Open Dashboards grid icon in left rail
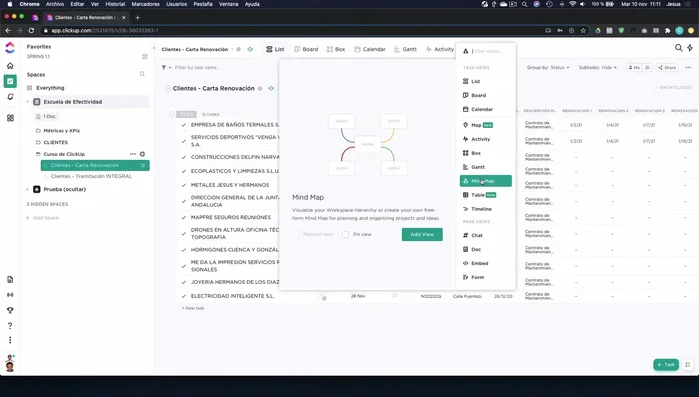This screenshot has width=699, height=397. tap(10, 118)
